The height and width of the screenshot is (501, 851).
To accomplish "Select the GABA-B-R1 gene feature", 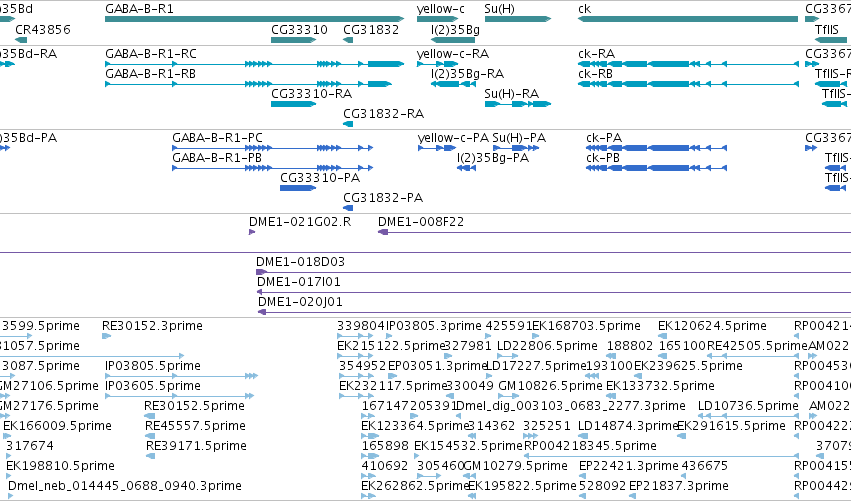I will [255, 19].
